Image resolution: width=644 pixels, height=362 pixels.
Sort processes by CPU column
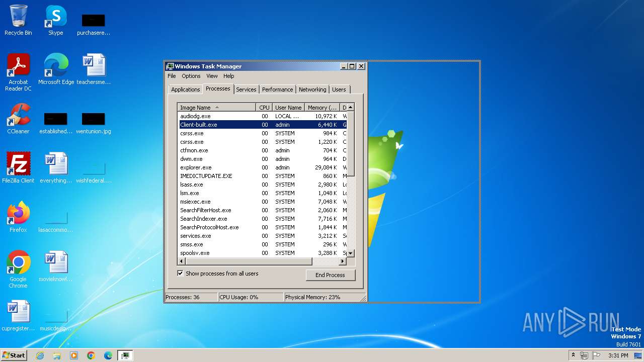[x=265, y=107]
